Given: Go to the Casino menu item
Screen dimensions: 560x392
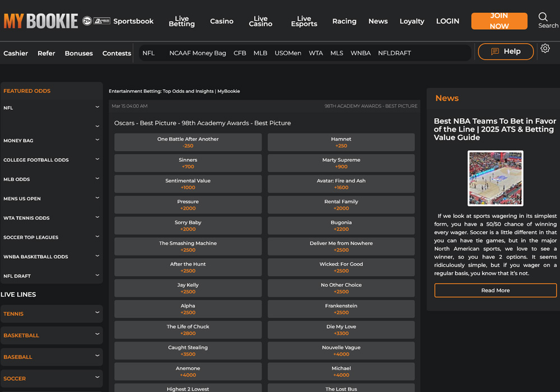Looking at the screenshot, I should click(221, 21).
